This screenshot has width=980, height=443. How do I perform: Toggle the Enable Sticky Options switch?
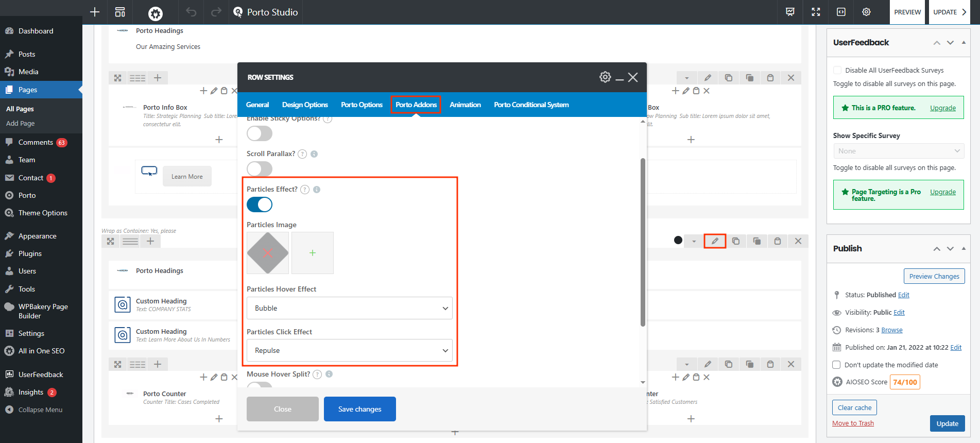tap(260, 133)
